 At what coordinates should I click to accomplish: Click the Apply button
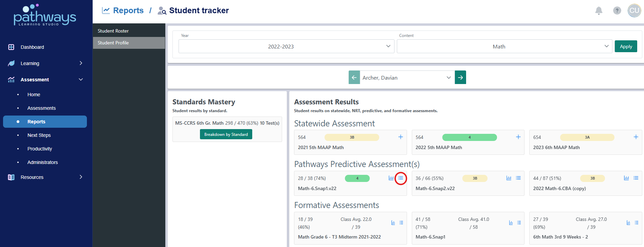(626, 46)
